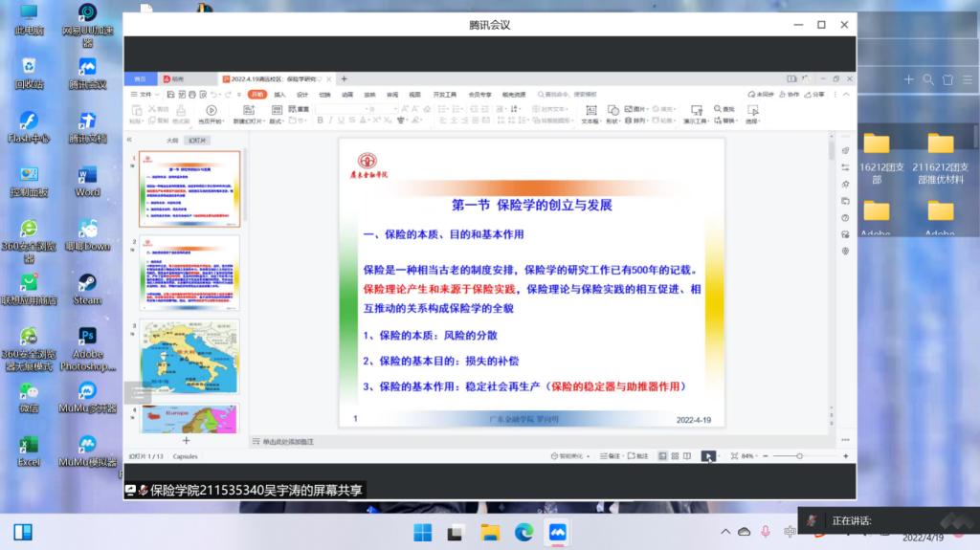Click the not-synced cloud (未同步) button

point(761,95)
